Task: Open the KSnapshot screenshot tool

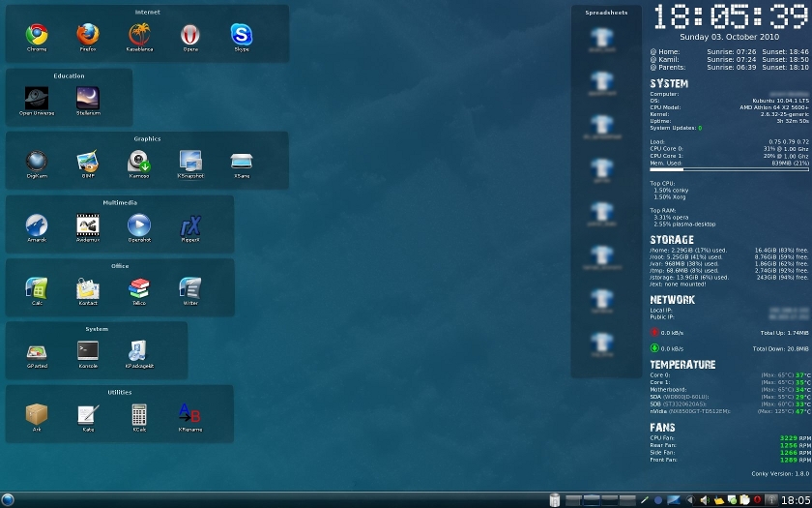Action: (190, 162)
